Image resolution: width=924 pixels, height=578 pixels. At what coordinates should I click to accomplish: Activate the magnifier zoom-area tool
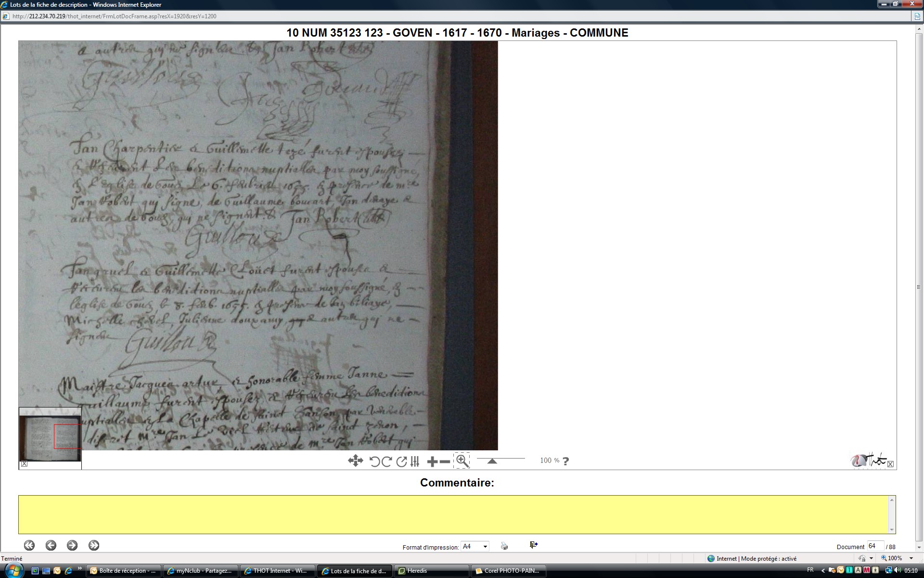point(462,461)
